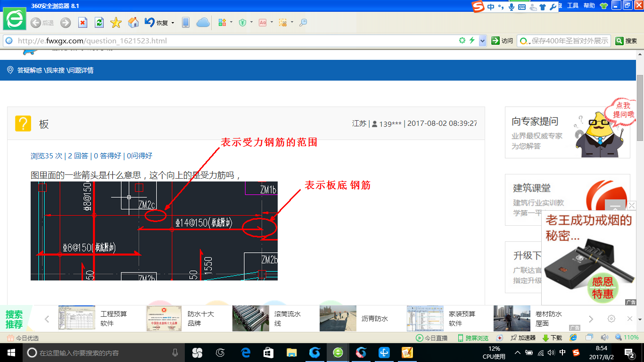Viewport: 644px width, 362px height.
Task: Close the 老王成功戒烟 ad popup
Action: [x=632, y=206]
